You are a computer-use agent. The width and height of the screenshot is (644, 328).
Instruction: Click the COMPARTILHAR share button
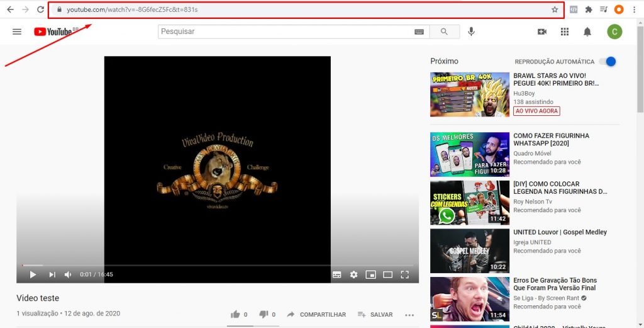316,314
